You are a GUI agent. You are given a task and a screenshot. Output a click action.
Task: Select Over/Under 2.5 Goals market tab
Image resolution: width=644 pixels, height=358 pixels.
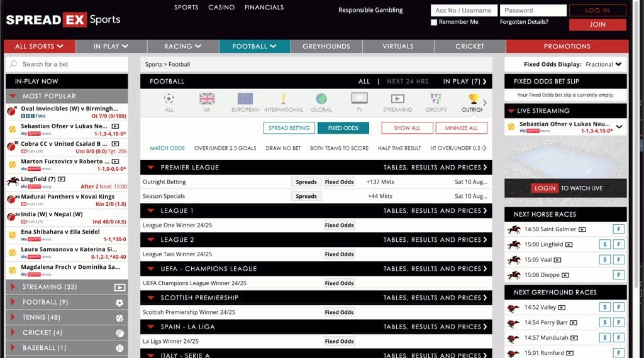point(225,148)
